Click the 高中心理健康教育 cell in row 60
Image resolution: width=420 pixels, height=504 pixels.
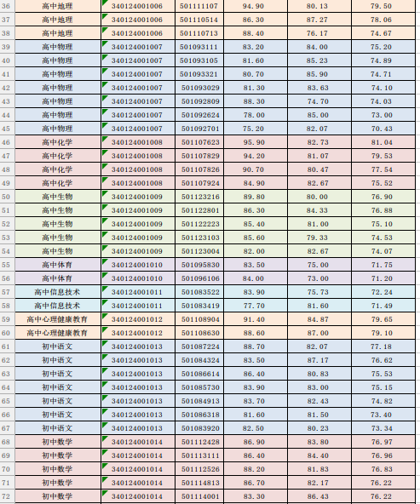pos(58,333)
